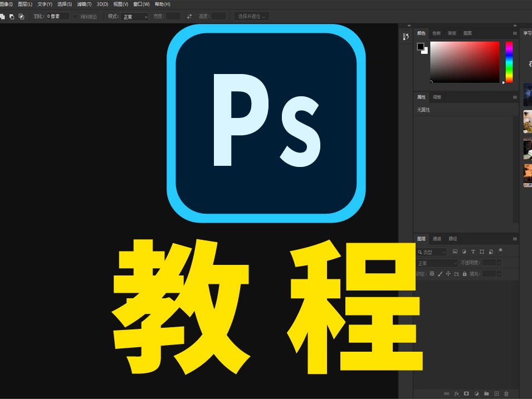Delete layer with the trash icon
The height and width of the screenshot is (399, 532).
coord(506,393)
